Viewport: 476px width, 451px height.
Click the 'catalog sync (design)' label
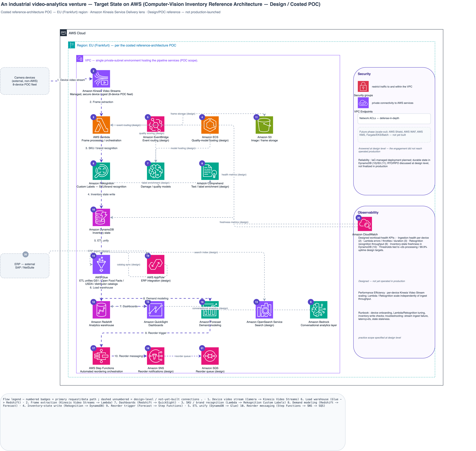pyautogui.click(x=128, y=264)
